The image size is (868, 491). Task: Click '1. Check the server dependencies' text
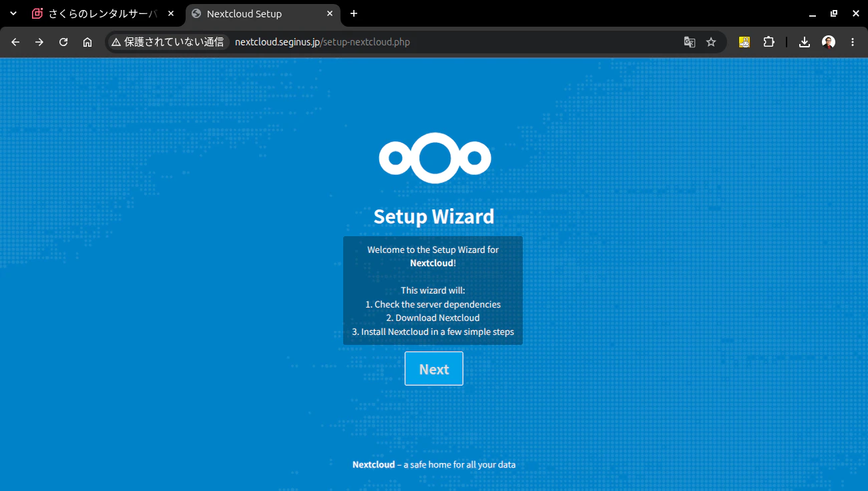[x=433, y=304]
